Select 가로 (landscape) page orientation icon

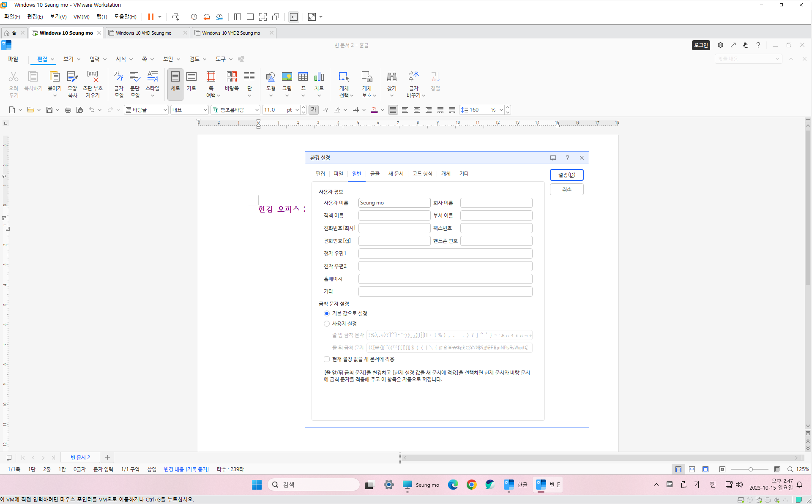191,81
